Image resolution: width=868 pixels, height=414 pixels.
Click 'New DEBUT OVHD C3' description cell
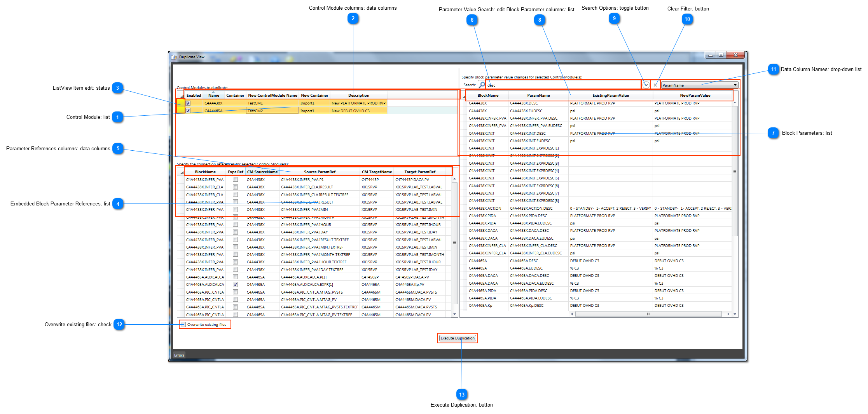(x=358, y=111)
